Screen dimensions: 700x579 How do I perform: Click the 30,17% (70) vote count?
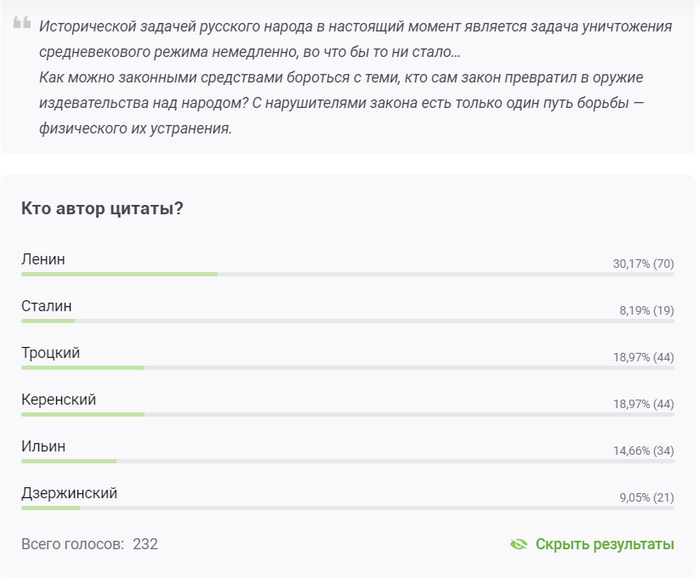[643, 264]
